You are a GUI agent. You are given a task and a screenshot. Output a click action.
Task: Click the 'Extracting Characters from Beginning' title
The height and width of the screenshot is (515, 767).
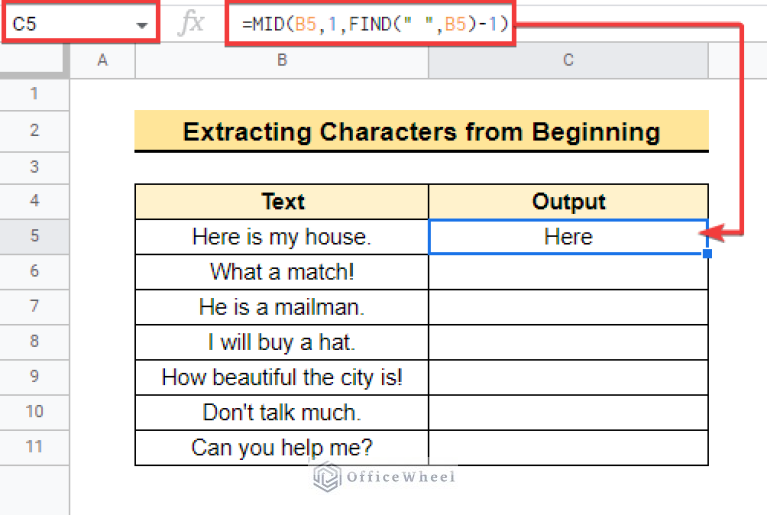point(421,131)
